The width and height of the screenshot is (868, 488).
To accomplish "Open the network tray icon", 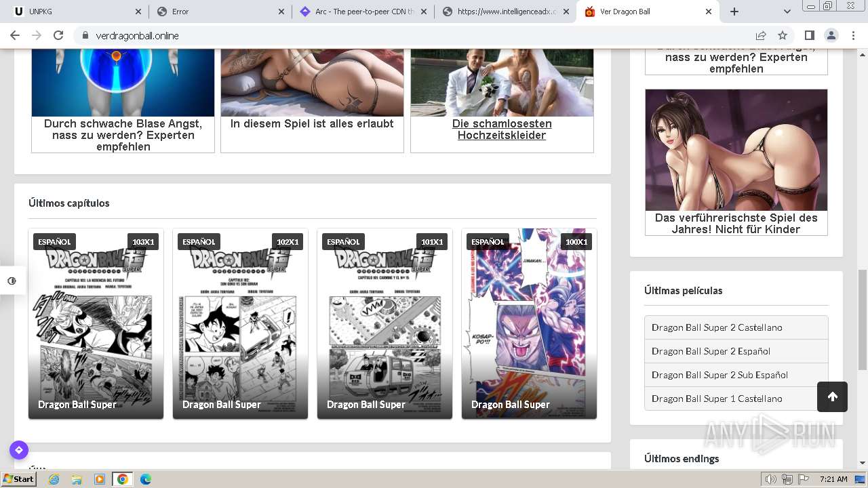I will pyautogui.click(x=787, y=479).
